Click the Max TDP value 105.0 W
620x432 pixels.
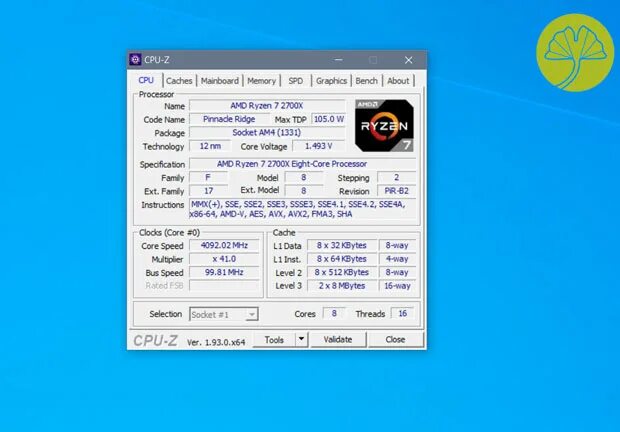click(329, 119)
